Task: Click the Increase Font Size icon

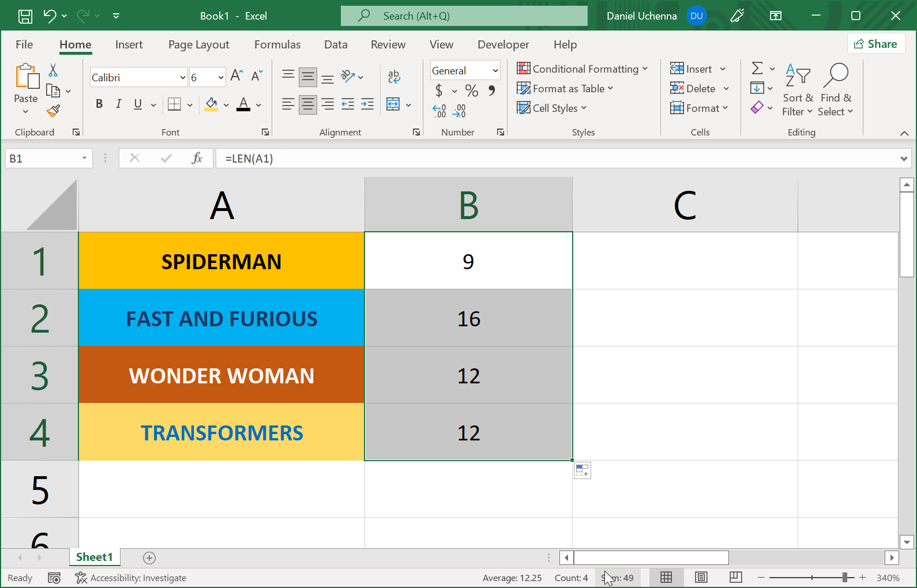Action: pos(236,76)
